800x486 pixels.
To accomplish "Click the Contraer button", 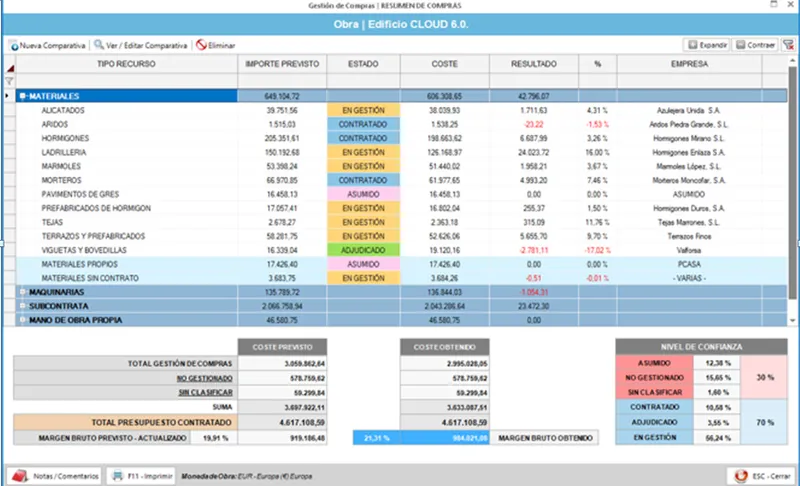I will pyautogui.click(x=755, y=45).
